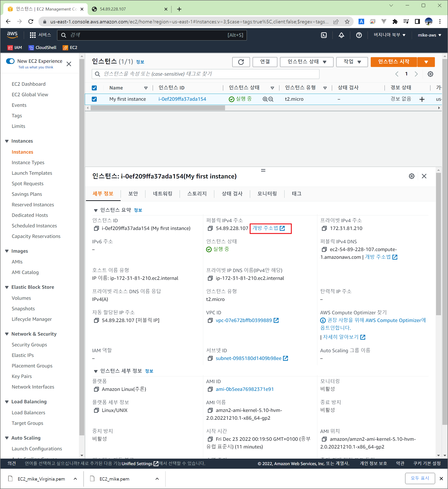Click the table horizontal scrollbar
Screen dimensions: 448x489
point(158,108)
